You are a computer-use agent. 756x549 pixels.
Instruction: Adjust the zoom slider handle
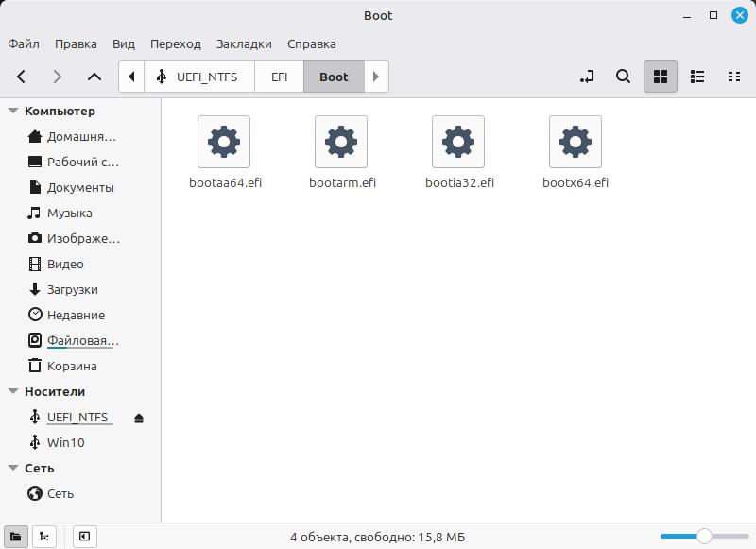[704, 536]
